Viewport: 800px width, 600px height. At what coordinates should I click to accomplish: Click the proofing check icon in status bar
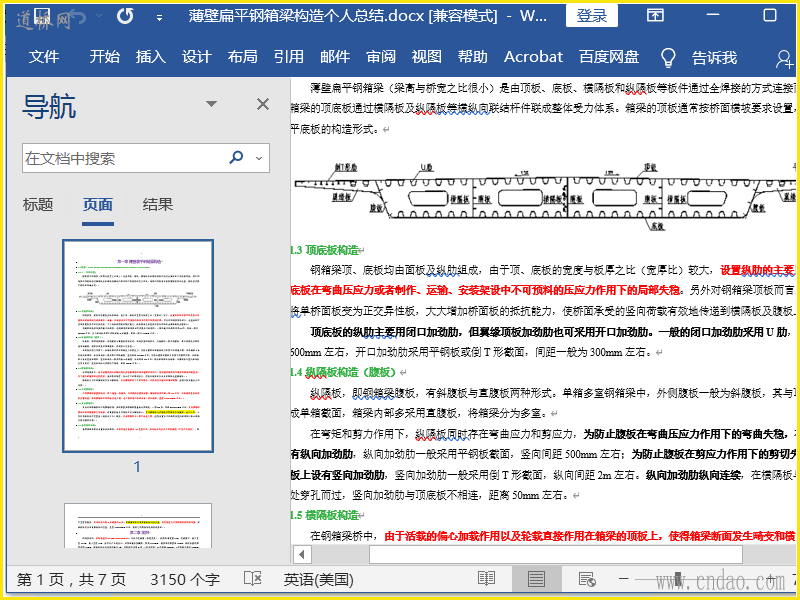253,579
